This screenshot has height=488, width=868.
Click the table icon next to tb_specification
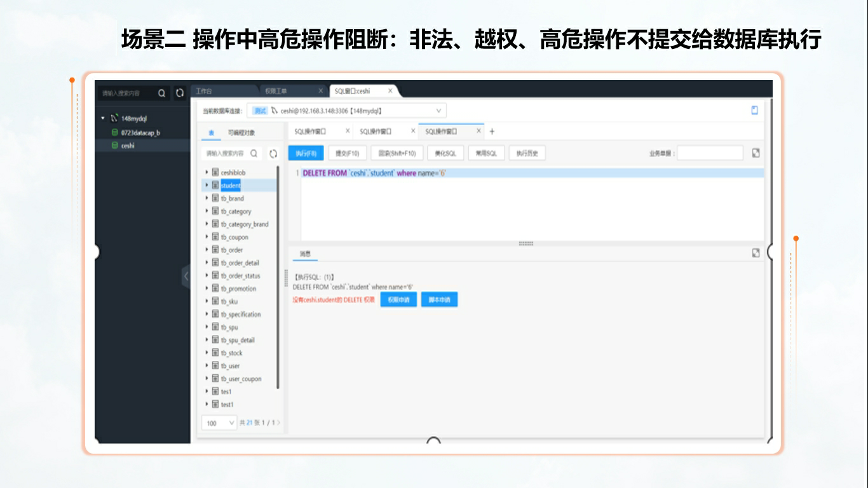215,314
